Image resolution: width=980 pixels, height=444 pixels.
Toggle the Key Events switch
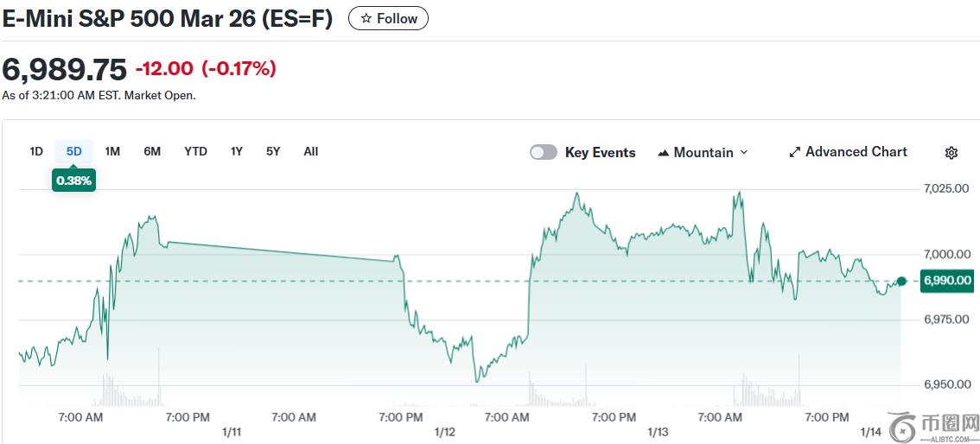[544, 152]
